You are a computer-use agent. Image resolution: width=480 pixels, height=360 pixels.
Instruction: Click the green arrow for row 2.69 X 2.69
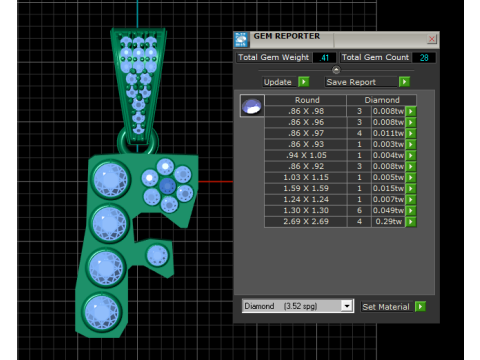[x=411, y=221]
